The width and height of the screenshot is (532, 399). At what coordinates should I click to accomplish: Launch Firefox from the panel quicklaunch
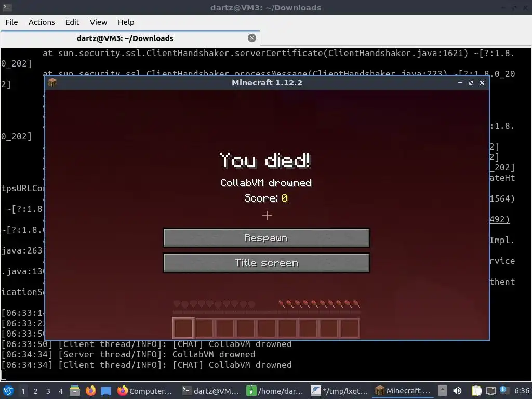click(90, 391)
